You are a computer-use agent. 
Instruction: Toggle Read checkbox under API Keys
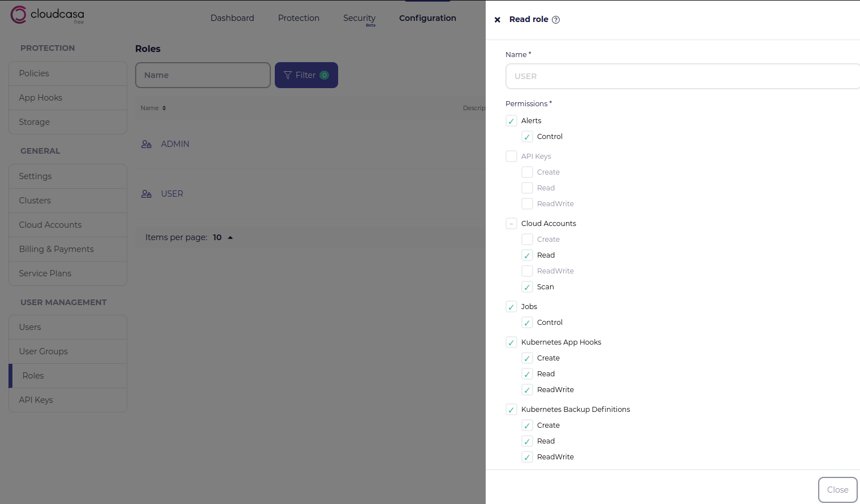click(527, 188)
